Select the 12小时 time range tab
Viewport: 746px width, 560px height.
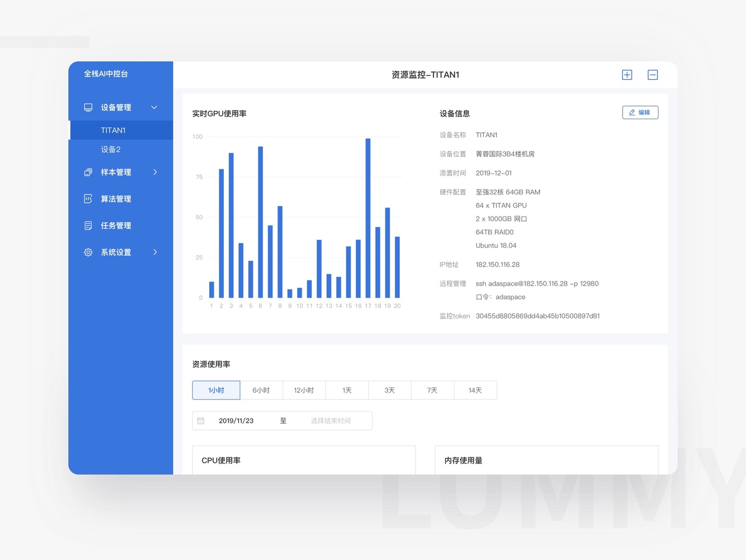[304, 390]
